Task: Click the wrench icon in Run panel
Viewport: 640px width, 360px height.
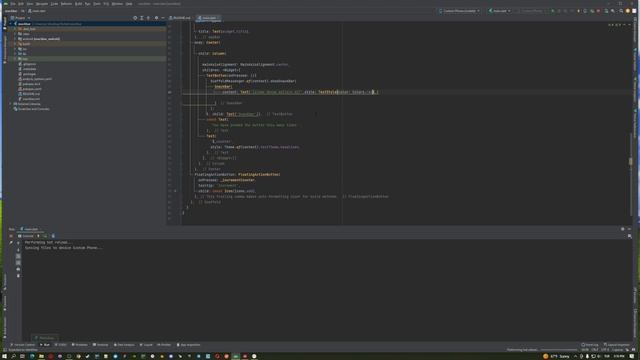Action: point(11,242)
